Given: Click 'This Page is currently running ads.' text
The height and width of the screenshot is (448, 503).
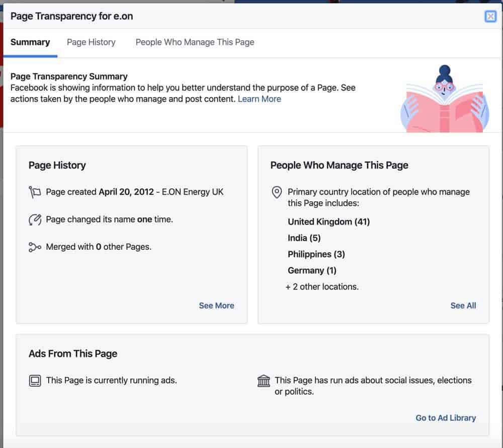Looking at the screenshot, I should point(111,380).
